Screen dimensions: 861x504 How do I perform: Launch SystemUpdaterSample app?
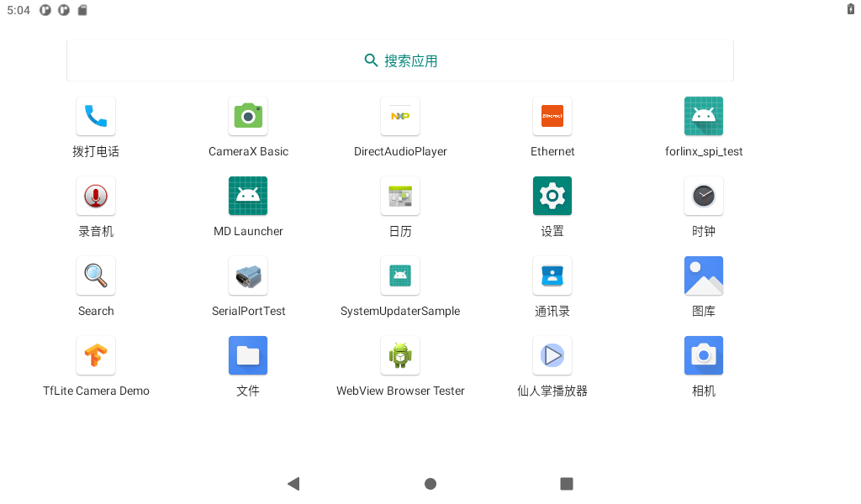tap(400, 276)
